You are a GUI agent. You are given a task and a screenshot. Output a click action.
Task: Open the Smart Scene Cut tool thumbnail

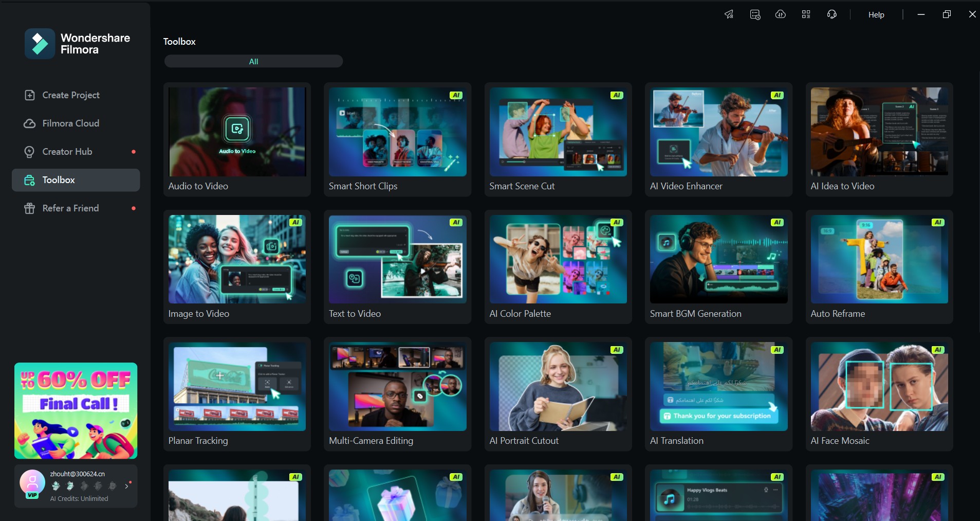click(x=558, y=132)
